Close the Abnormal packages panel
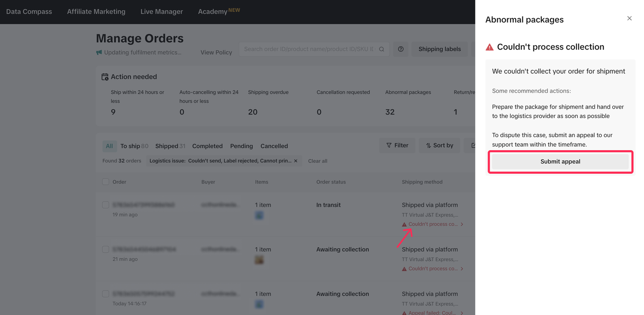This screenshot has width=644, height=315. click(x=629, y=19)
